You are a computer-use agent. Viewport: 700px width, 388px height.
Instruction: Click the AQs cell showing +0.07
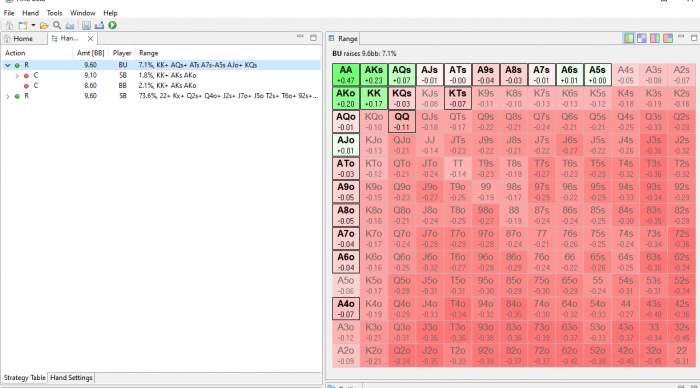(402, 75)
